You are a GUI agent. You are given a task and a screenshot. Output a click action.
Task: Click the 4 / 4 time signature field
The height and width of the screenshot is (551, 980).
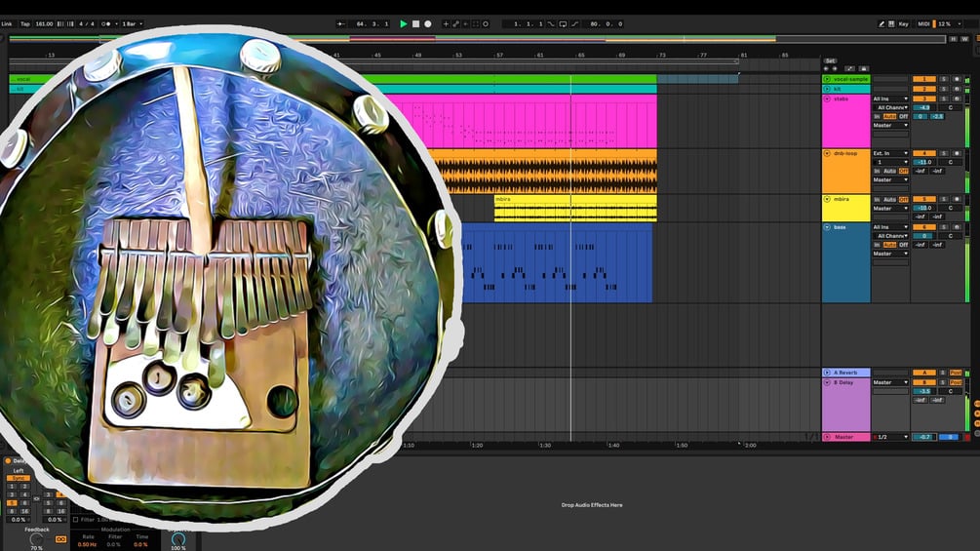pos(87,23)
